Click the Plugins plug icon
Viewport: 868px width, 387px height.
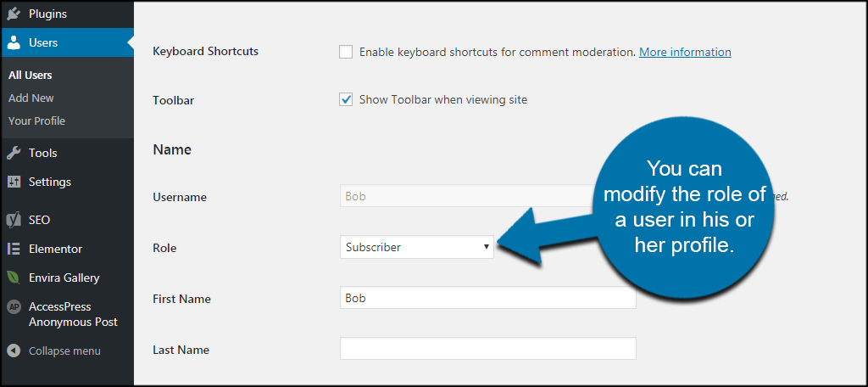pyautogui.click(x=14, y=14)
